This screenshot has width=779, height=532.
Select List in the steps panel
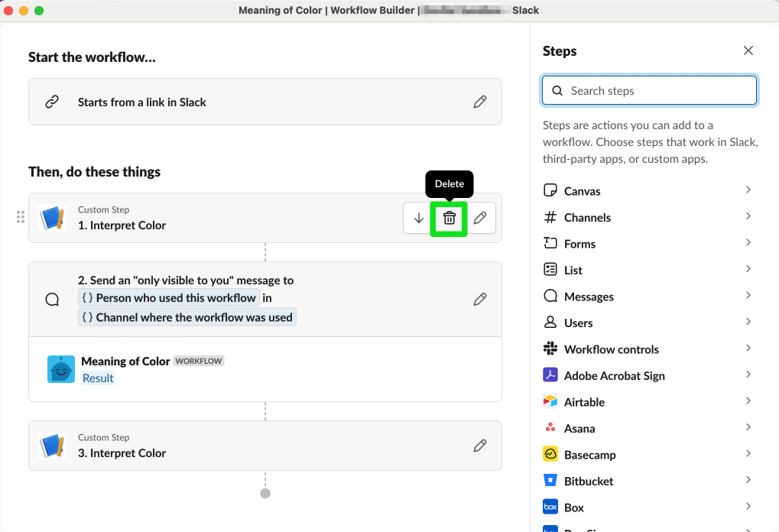(x=573, y=270)
